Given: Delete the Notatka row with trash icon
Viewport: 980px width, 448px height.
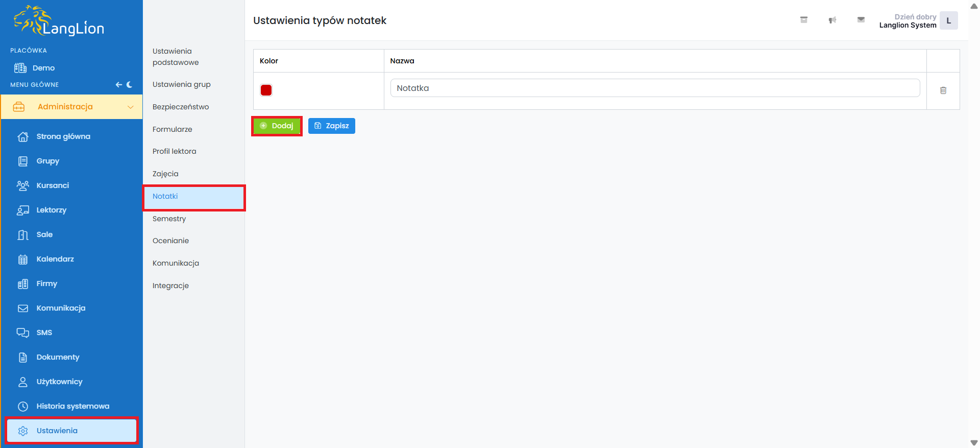Looking at the screenshot, I should (943, 90).
